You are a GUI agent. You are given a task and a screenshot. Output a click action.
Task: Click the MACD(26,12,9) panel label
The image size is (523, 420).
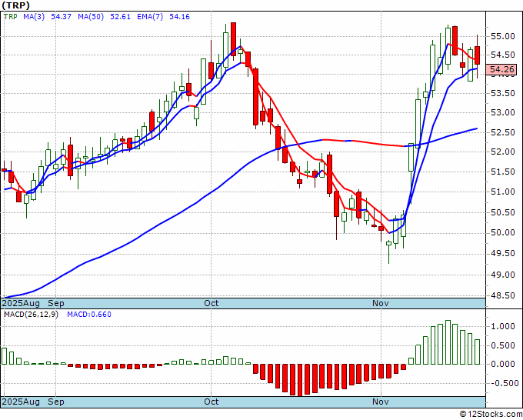31,315
